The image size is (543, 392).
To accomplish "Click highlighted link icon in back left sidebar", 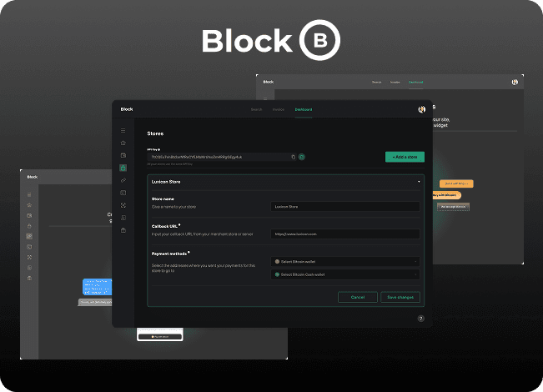I will click(x=29, y=237).
